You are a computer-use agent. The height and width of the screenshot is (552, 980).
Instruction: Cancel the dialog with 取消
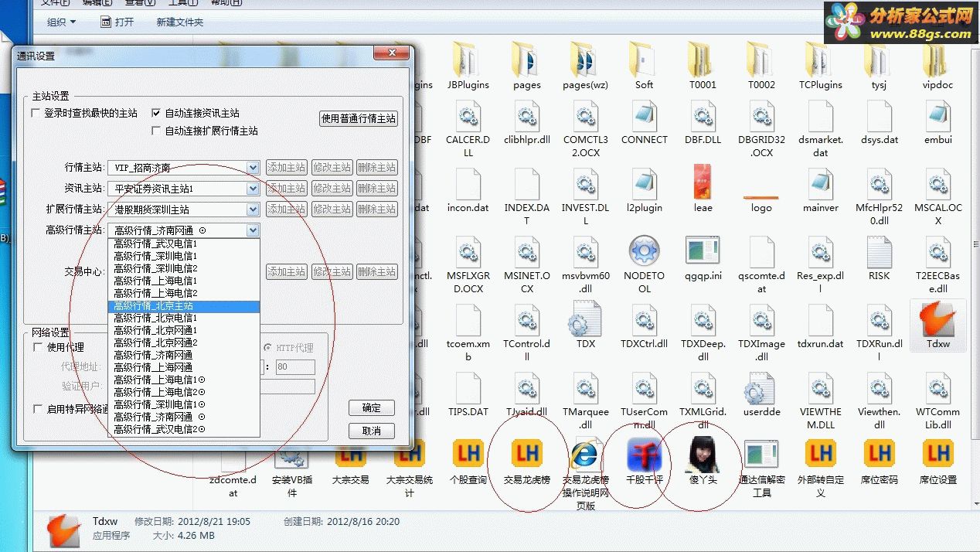click(372, 431)
